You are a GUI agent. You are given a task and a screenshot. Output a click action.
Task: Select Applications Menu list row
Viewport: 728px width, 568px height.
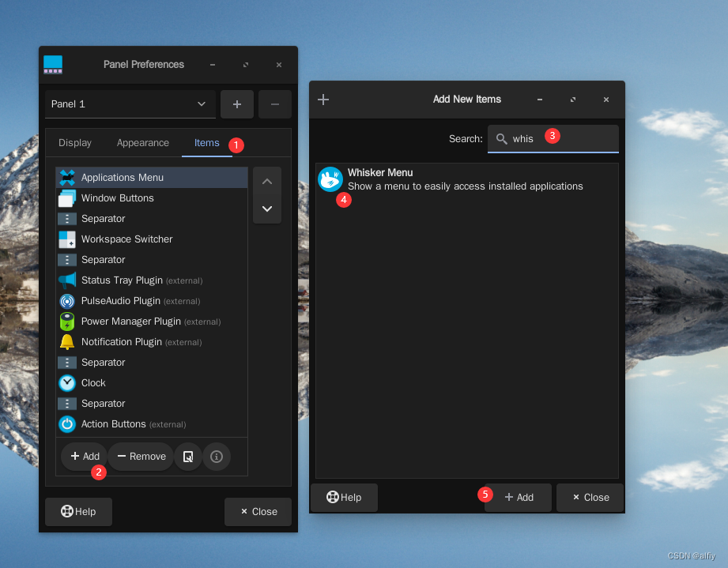click(152, 178)
